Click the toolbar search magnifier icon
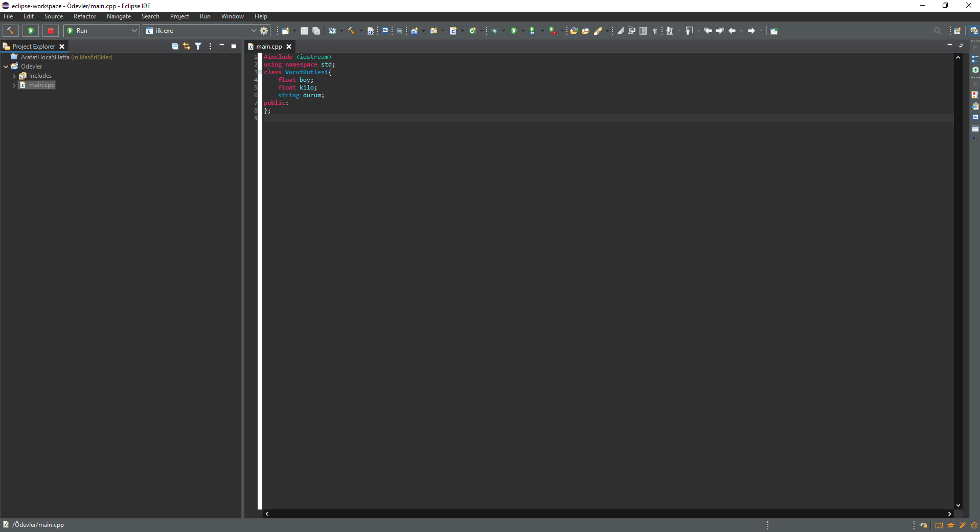 [x=937, y=31]
